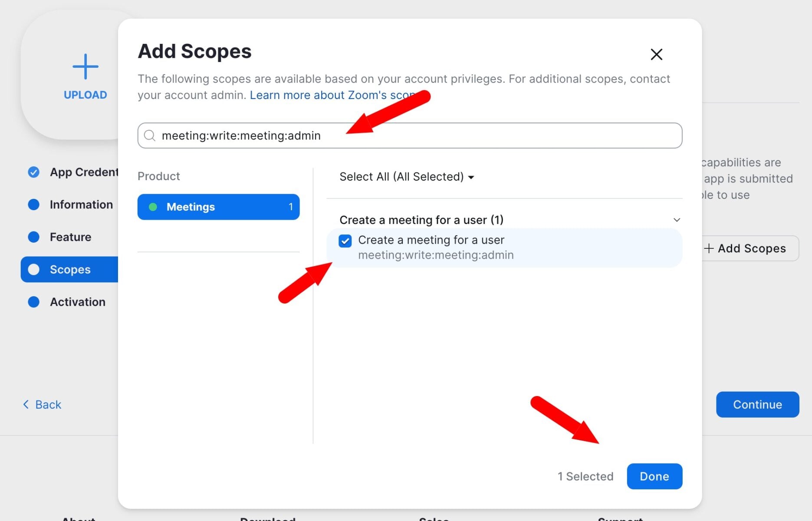Uncheck Create a meeting for a user
Viewport: 812px width, 521px height.
345,241
